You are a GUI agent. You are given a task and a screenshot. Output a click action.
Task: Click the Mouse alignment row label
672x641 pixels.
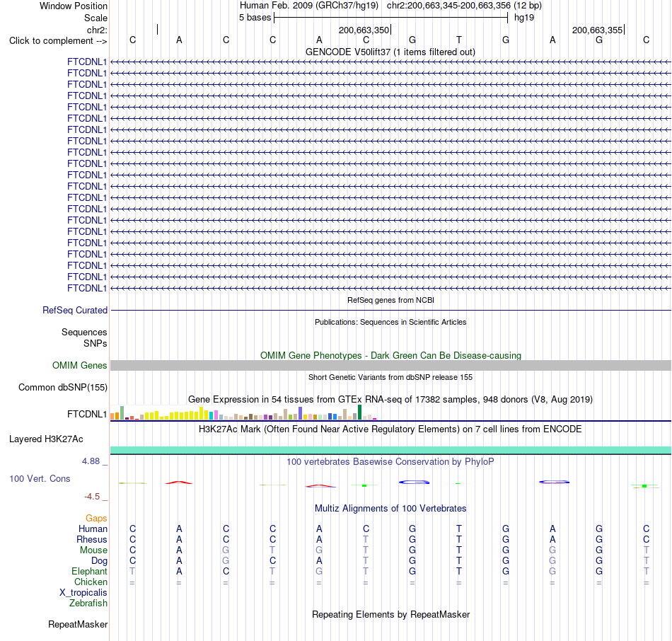coord(94,550)
